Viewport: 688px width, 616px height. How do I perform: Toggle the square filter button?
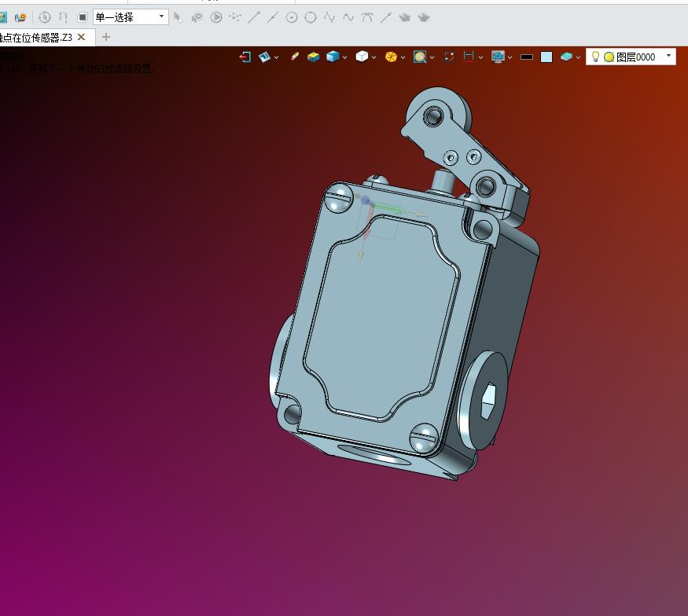pyautogui.click(x=82, y=17)
